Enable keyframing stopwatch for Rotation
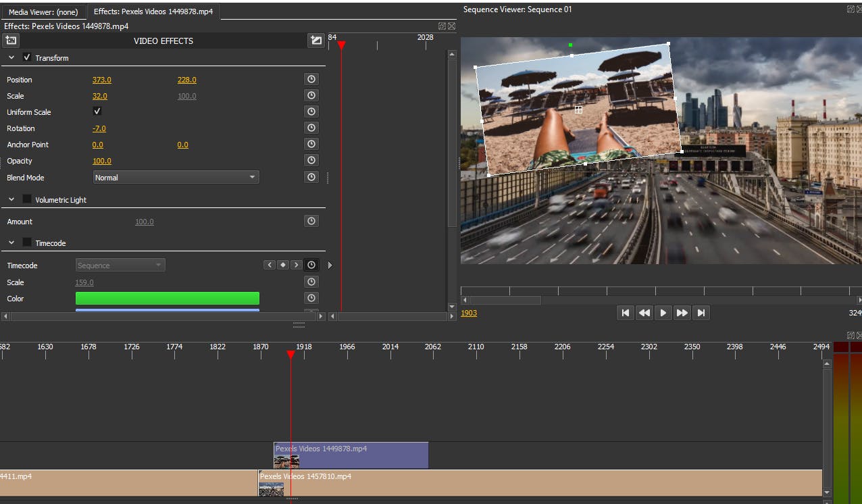862x504 pixels. 311,128
